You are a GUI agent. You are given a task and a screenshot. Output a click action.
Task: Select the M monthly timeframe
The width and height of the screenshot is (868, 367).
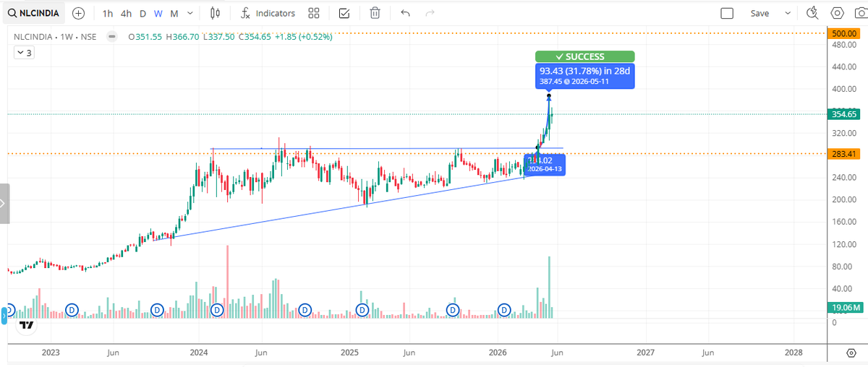tap(174, 13)
